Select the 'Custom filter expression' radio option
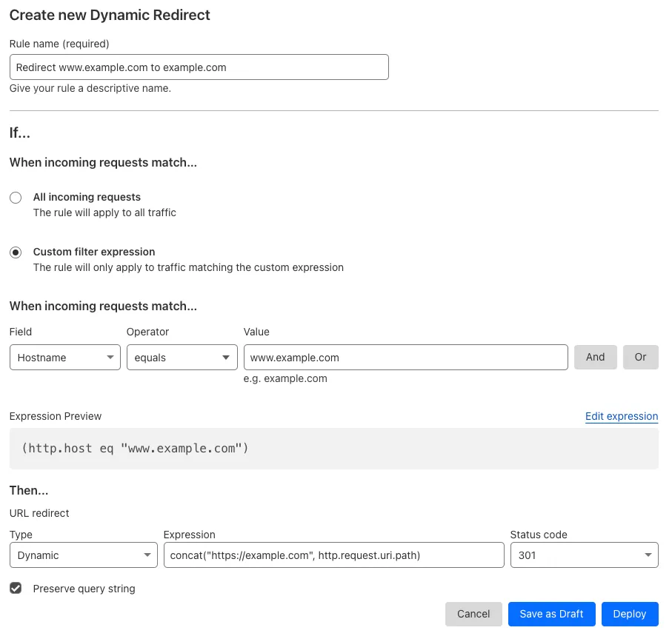 [x=16, y=252]
